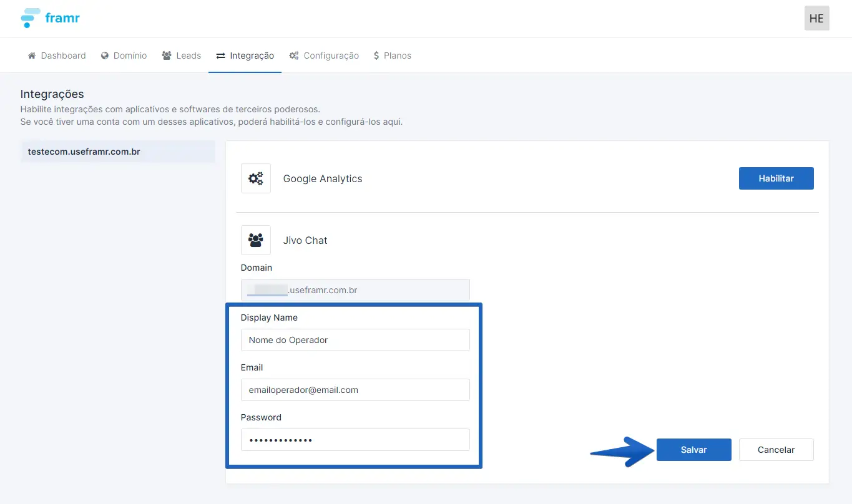Click the Dashboard home icon
This screenshot has height=504, width=852.
coord(32,56)
